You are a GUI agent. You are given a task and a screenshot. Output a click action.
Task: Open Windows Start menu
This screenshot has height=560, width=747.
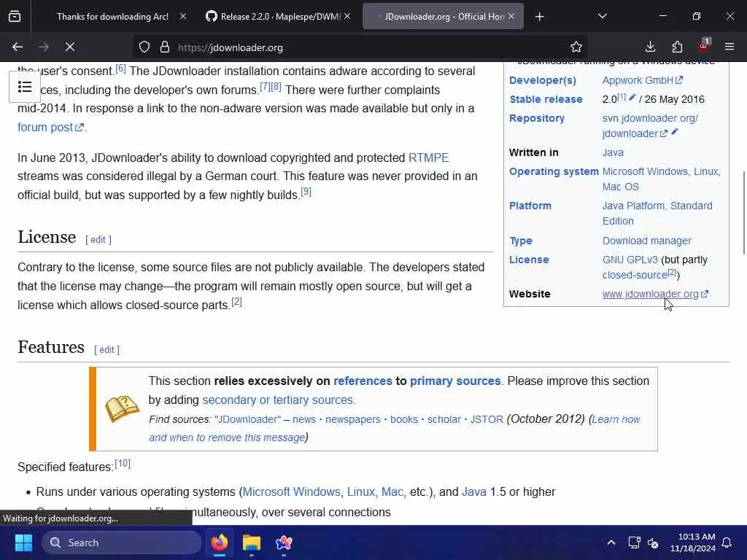tap(23, 542)
